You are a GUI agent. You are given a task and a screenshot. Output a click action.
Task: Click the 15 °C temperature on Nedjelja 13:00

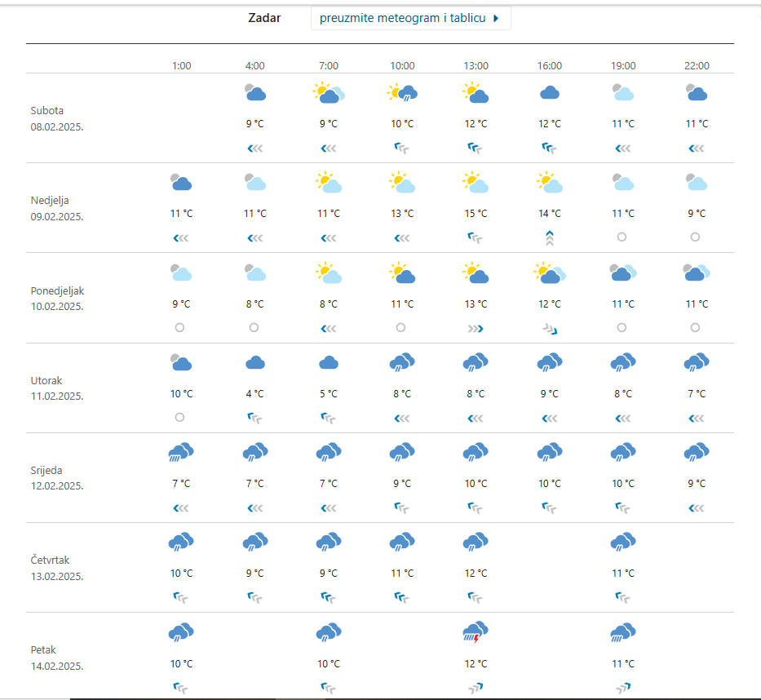pos(476,214)
